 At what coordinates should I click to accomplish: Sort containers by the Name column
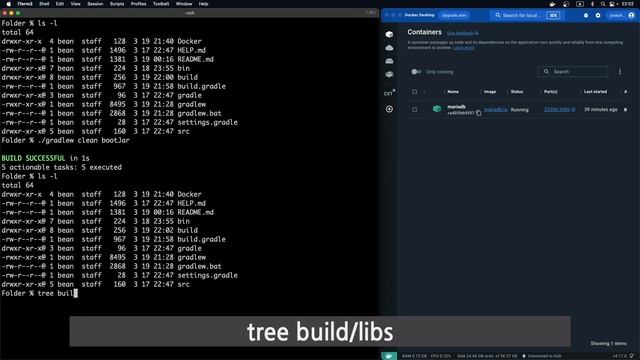point(453,92)
